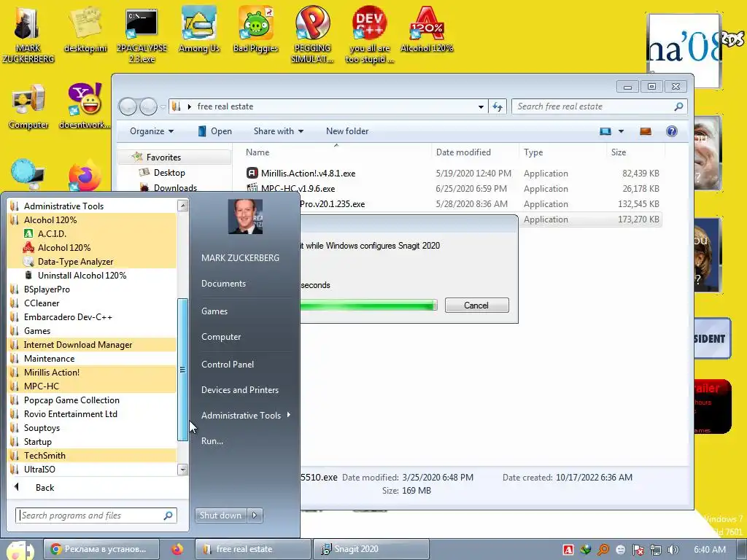The image size is (747, 560).
Task: Open the Internet Download Manager program folder
Action: (x=91, y=345)
